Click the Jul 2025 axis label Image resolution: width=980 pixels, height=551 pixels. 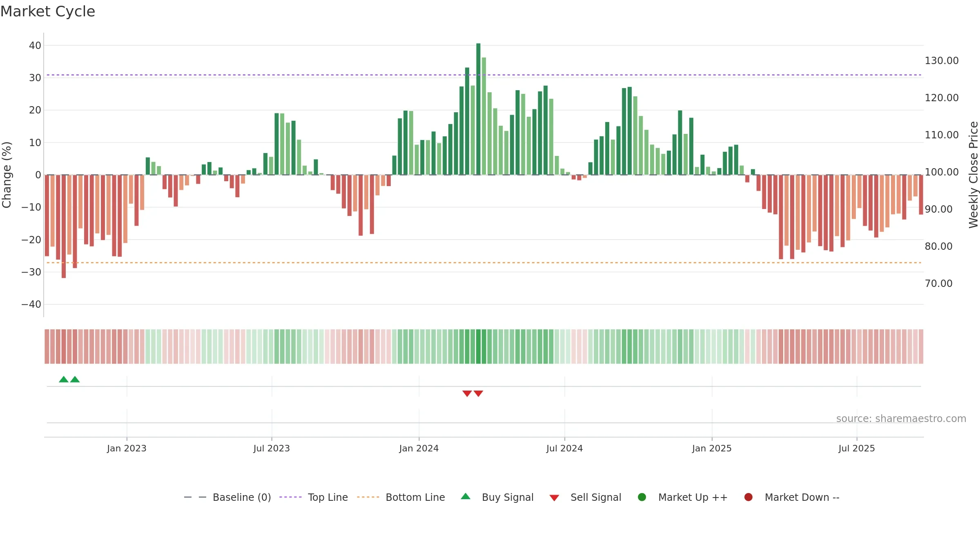point(857,449)
